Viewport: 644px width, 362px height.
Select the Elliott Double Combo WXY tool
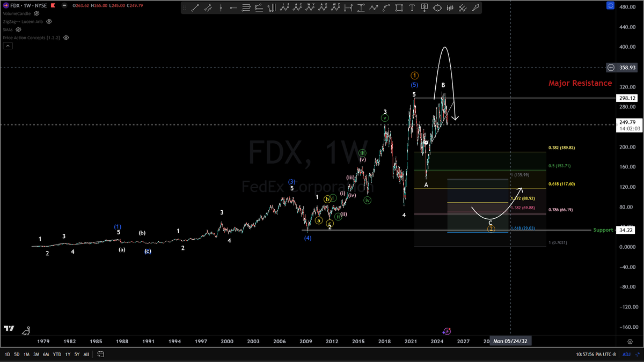pyautogui.click(x=310, y=8)
